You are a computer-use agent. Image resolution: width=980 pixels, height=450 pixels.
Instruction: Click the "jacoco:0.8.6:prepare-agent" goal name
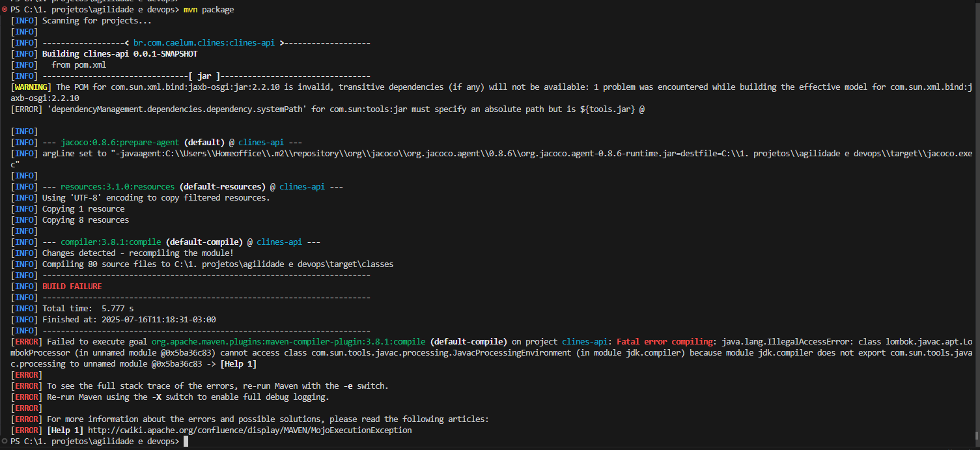click(x=120, y=143)
